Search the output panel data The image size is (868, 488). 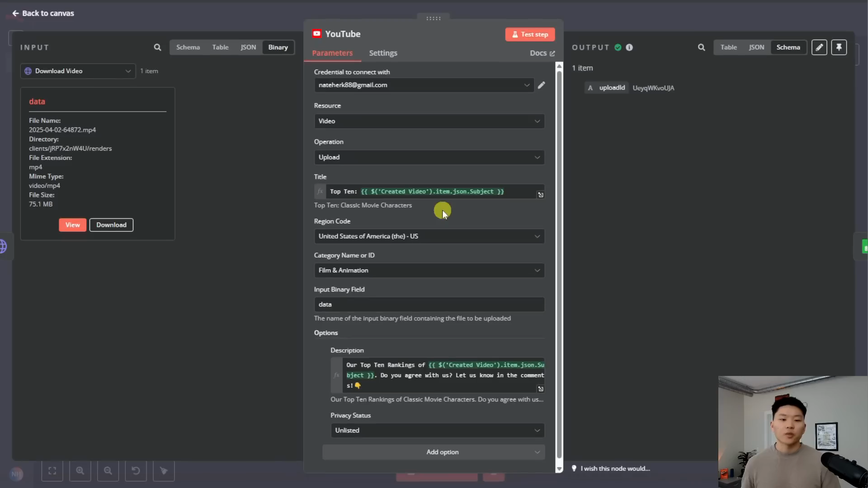(701, 47)
